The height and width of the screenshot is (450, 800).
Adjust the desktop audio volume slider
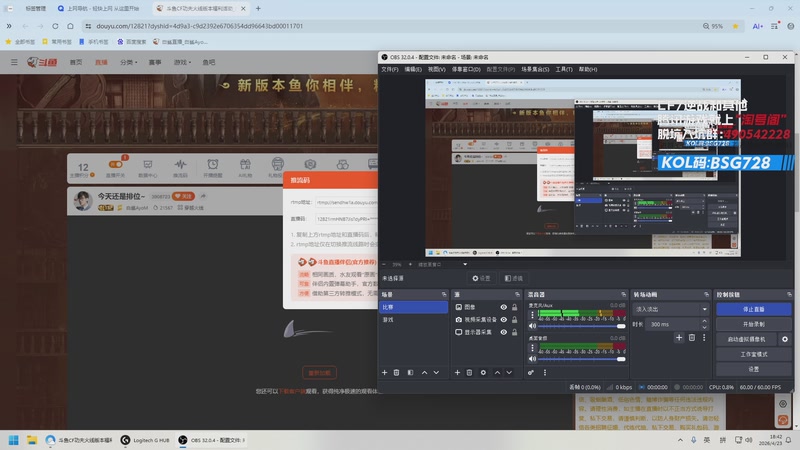pos(582,359)
